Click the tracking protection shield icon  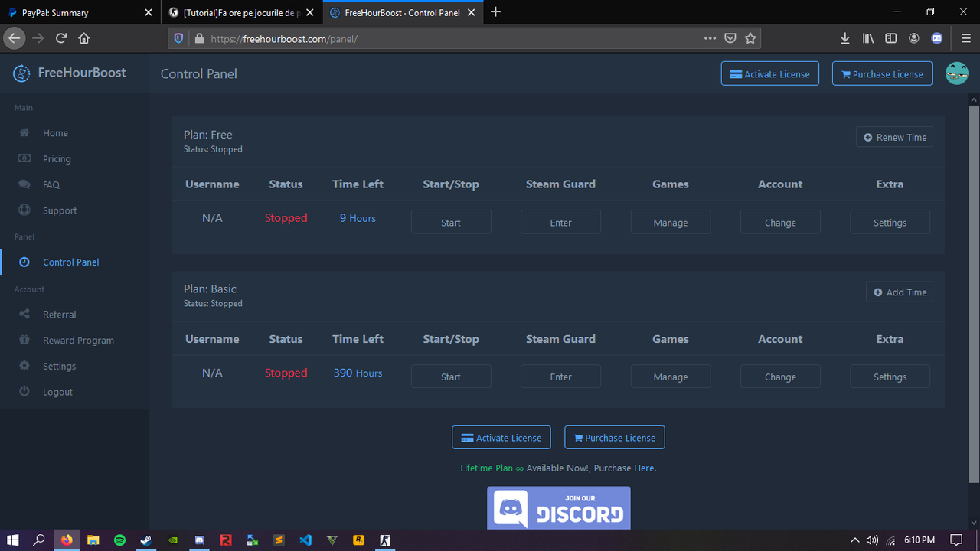coord(179,38)
